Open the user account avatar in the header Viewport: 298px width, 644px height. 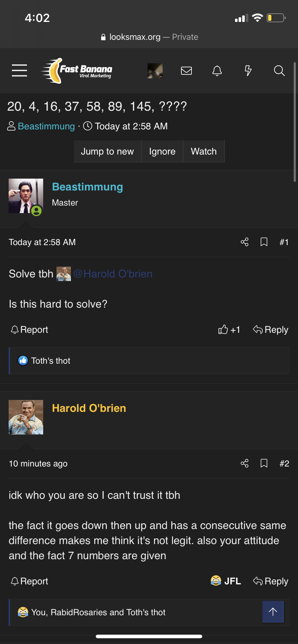[x=155, y=71]
